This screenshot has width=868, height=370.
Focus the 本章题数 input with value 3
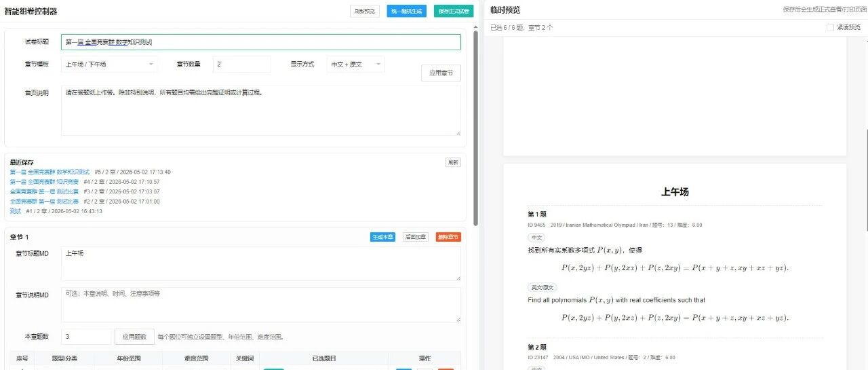coord(86,337)
